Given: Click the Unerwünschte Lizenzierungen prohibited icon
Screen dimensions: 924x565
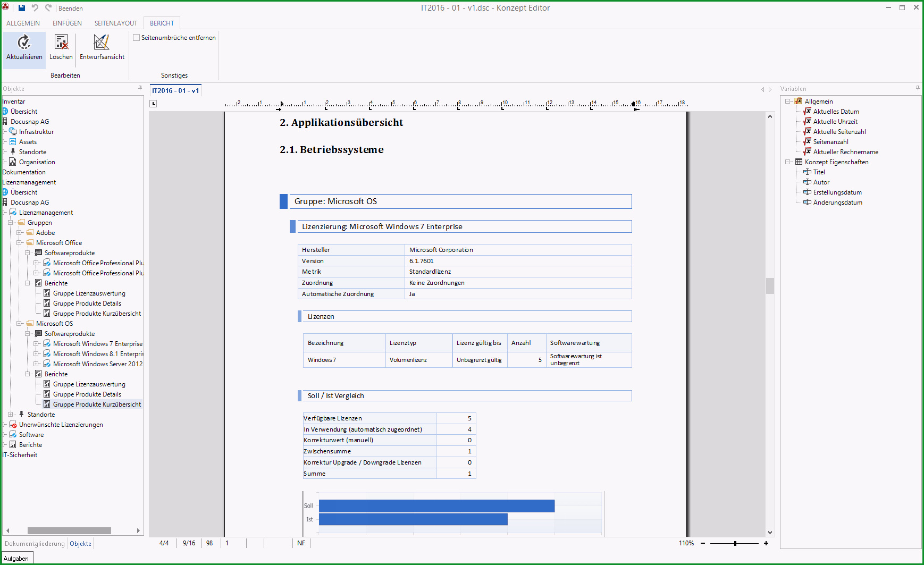Looking at the screenshot, I should (13, 424).
